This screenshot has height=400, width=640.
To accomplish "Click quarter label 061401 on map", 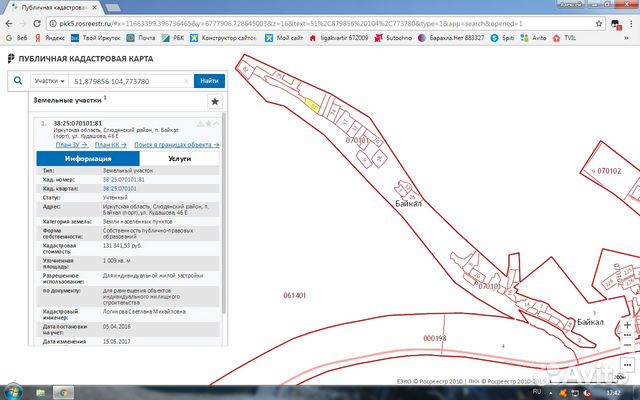I will (294, 295).
